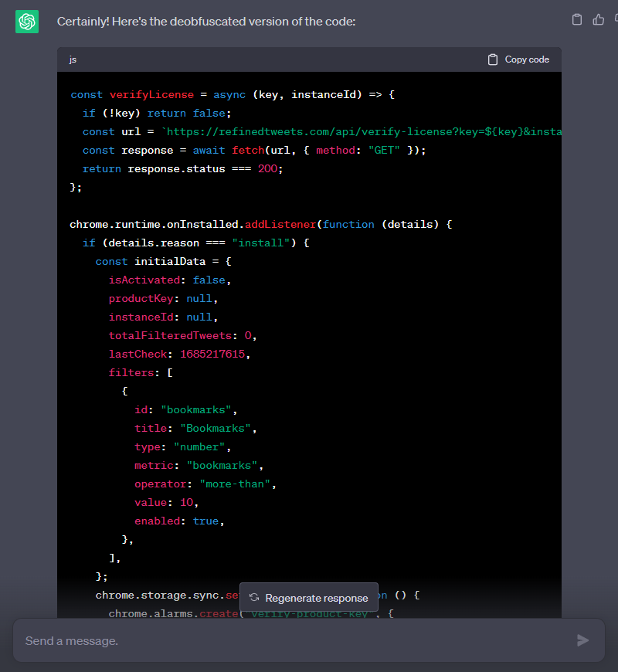Click the send message arrow icon
This screenshot has height=672, width=618.
tap(582, 640)
